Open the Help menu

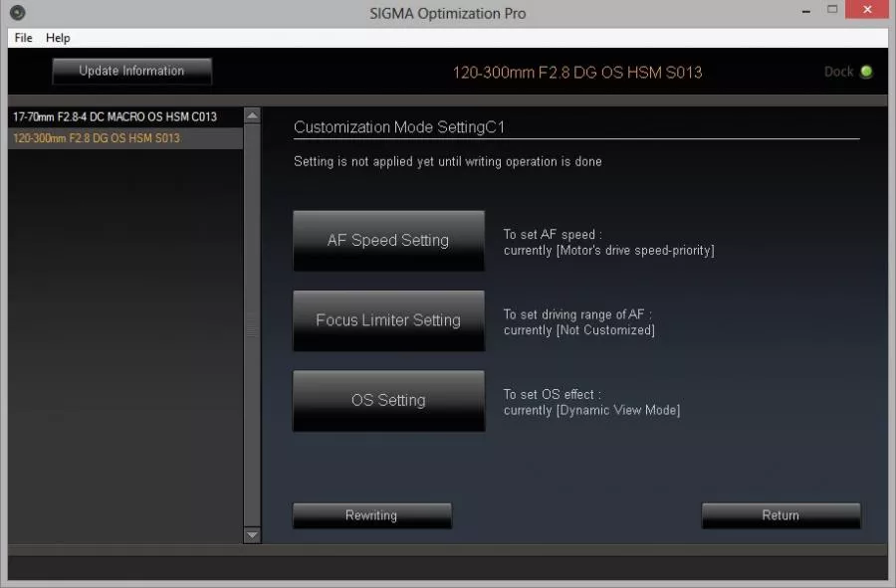click(58, 38)
